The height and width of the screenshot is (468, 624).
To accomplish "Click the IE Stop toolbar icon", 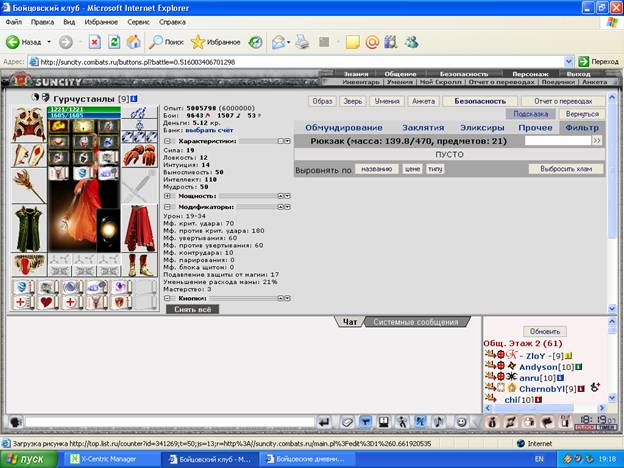I will [x=94, y=42].
